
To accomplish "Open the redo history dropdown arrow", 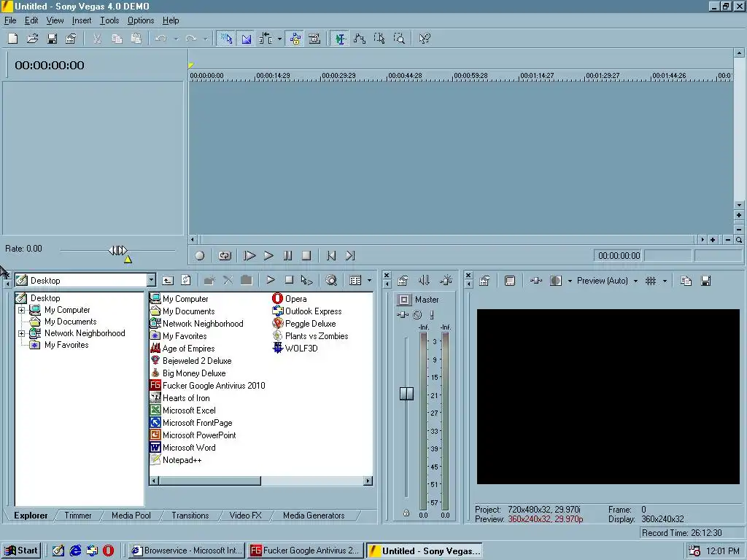I will (205, 39).
